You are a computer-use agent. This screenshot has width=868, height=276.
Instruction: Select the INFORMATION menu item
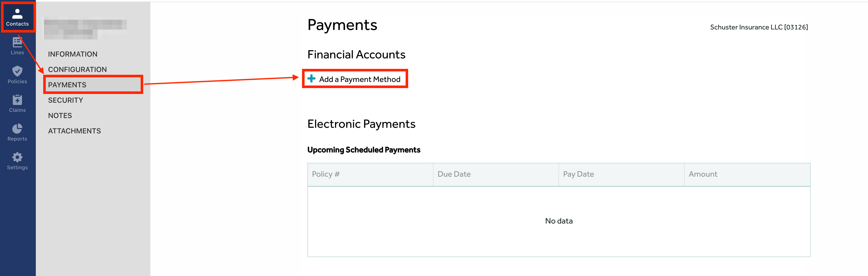coord(73,54)
